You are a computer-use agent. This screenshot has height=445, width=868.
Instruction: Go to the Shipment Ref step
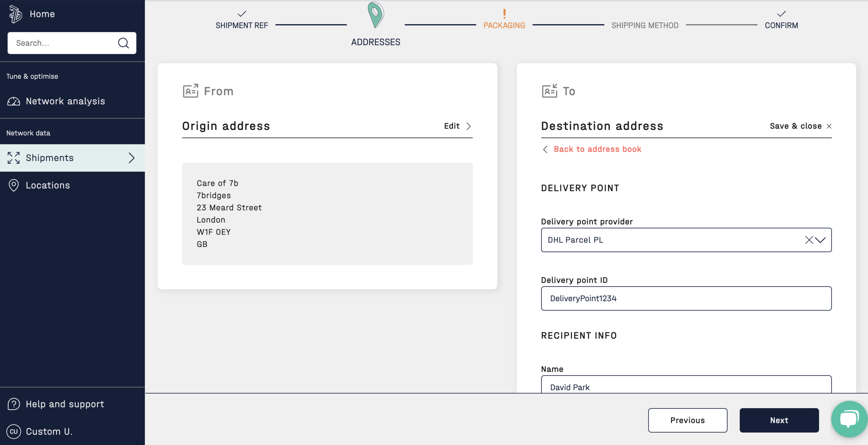(242, 25)
